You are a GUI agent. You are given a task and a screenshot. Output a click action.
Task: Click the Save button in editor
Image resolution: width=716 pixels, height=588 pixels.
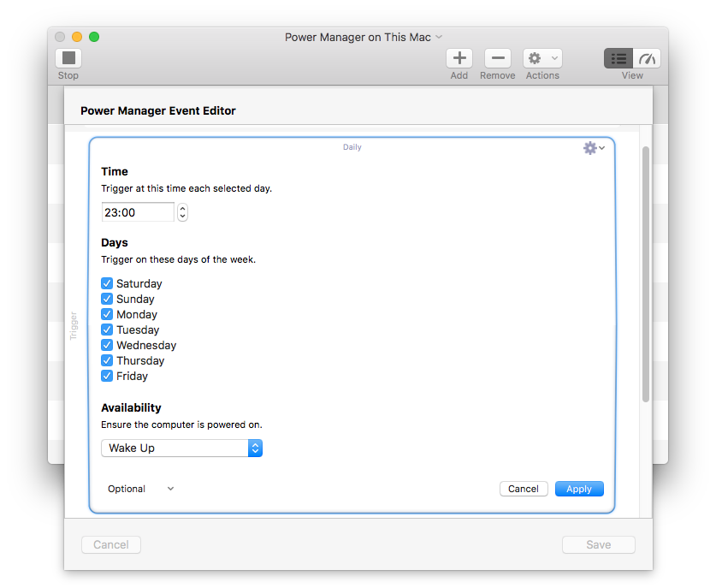pyautogui.click(x=598, y=544)
